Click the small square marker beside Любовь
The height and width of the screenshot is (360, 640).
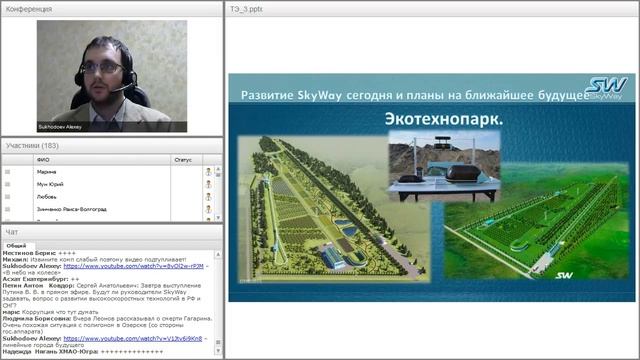[7, 197]
